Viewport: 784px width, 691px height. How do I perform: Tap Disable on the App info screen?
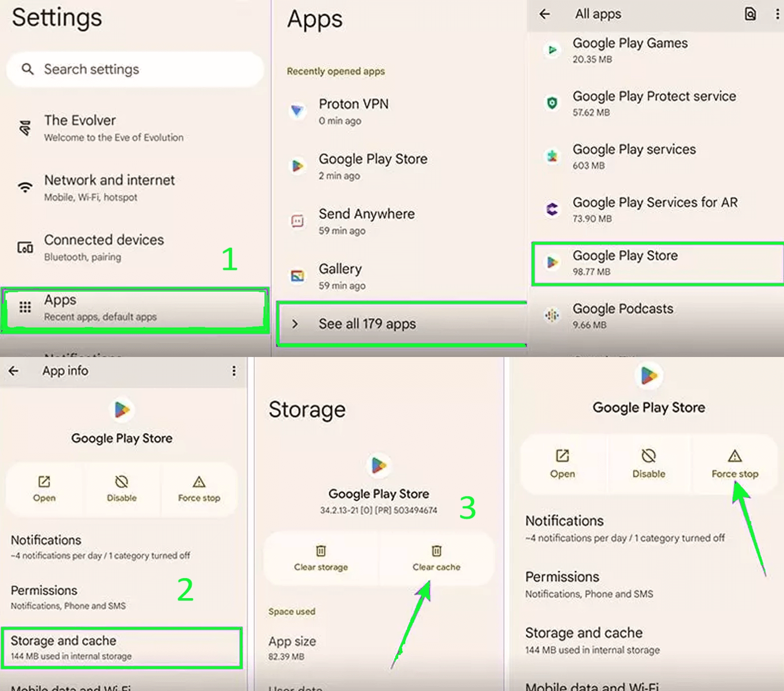[x=122, y=489]
